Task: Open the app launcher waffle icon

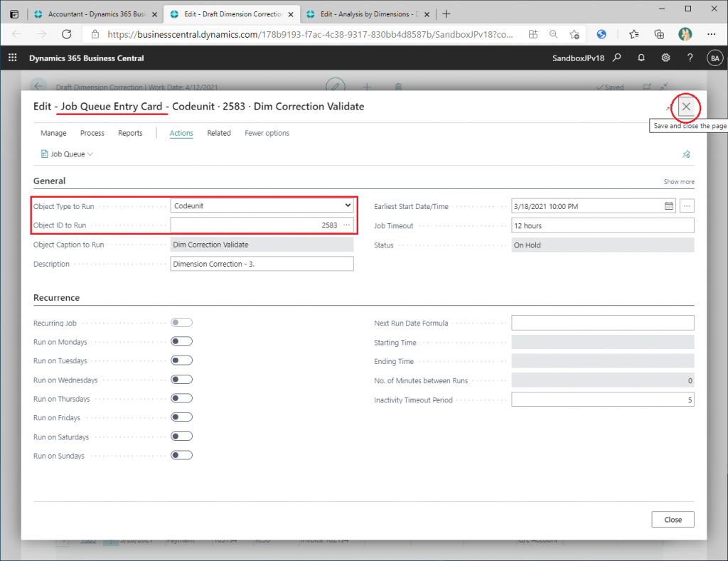Action: click(13, 58)
